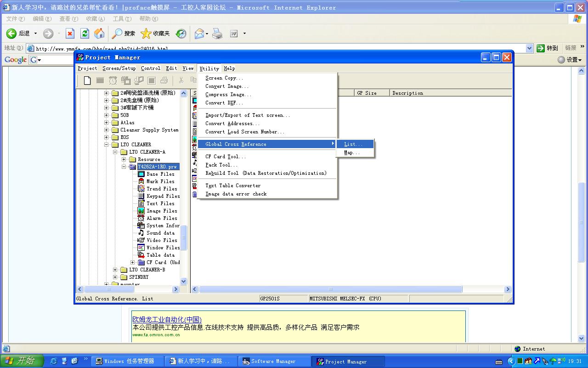Expand the SPINDRY folder

click(x=115, y=277)
